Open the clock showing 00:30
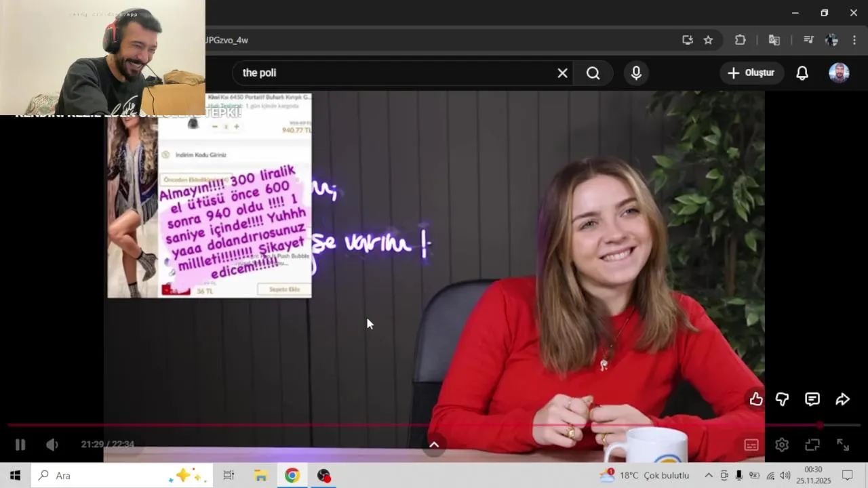Image resolution: width=868 pixels, height=488 pixels. pos(814,475)
